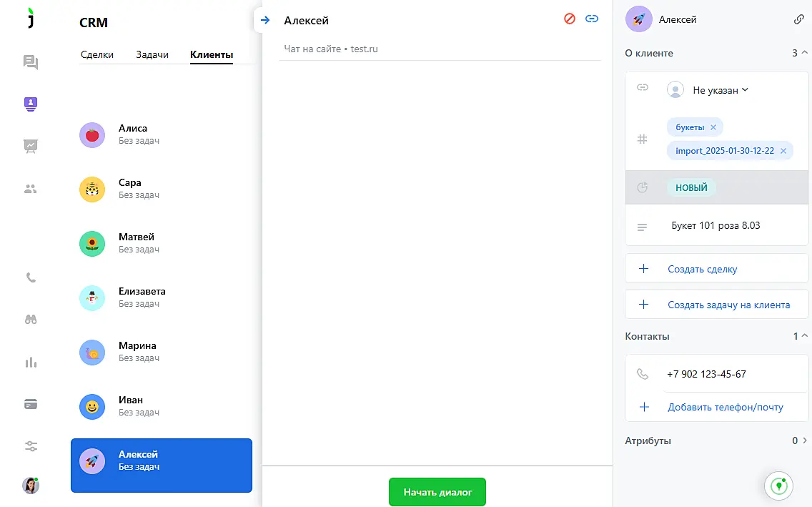Select client Матвей in the list
The width and height of the screenshot is (812, 507).
tap(162, 244)
